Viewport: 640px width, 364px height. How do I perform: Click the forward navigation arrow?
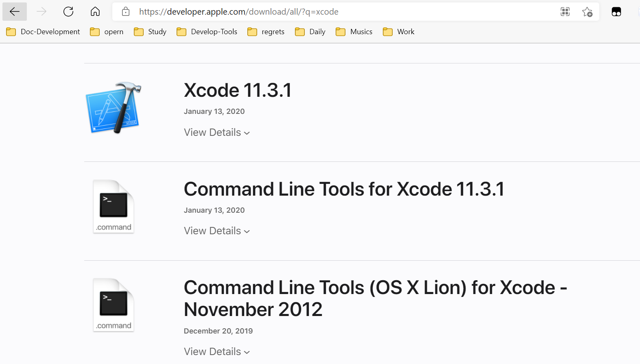(42, 12)
